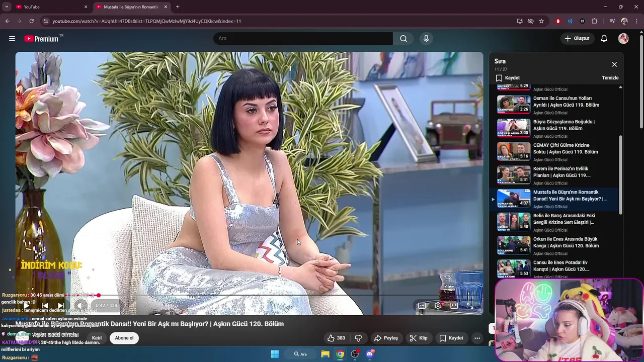Open OBS Studio from the taskbar
The height and width of the screenshot is (362, 644).
point(355,354)
